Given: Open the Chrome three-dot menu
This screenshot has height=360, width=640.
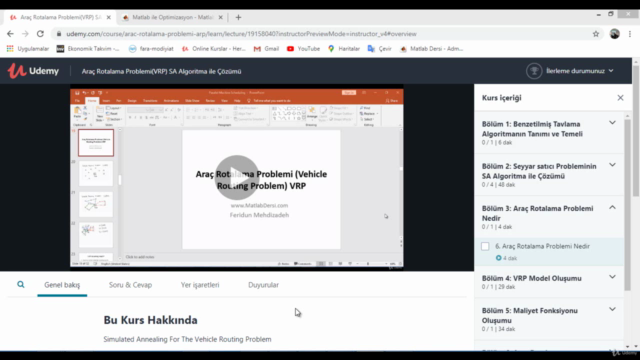Looking at the screenshot, I should pyautogui.click(x=630, y=34).
